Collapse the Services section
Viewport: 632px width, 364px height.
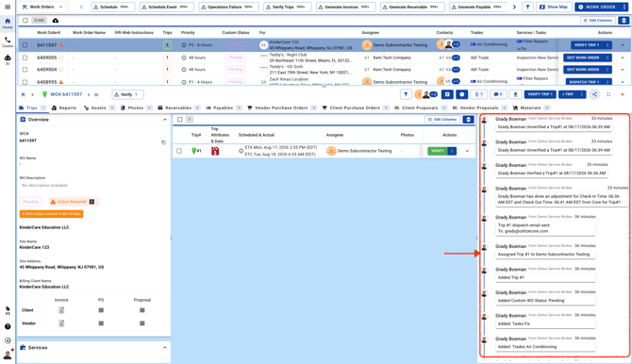(x=164, y=347)
